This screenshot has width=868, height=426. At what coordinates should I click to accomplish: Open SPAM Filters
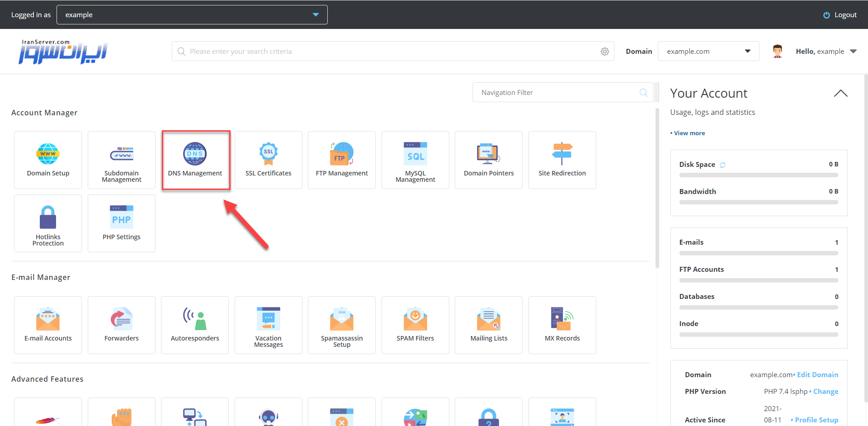(x=415, y=325)
